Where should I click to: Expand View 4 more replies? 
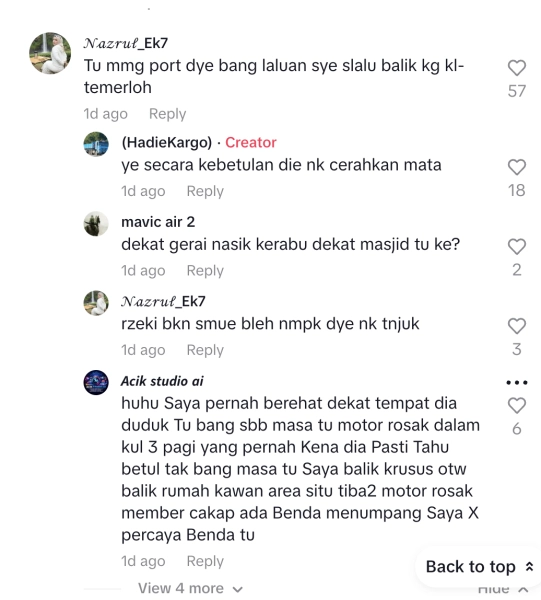pos(190,588)
